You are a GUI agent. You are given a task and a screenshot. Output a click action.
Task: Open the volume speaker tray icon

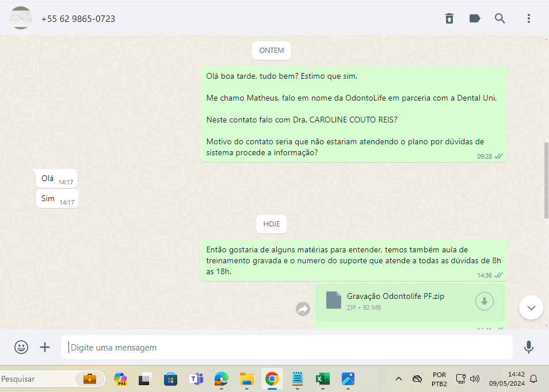(x=474, y=379)
